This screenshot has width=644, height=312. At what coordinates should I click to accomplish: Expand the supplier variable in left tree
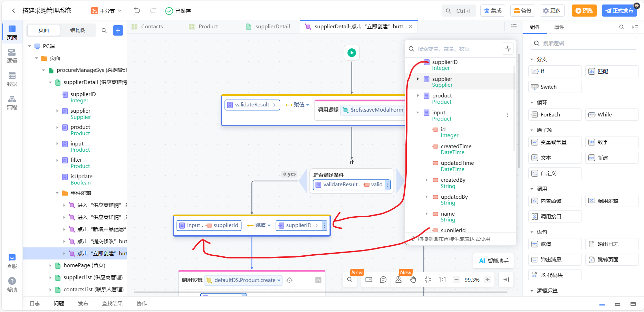57,111
